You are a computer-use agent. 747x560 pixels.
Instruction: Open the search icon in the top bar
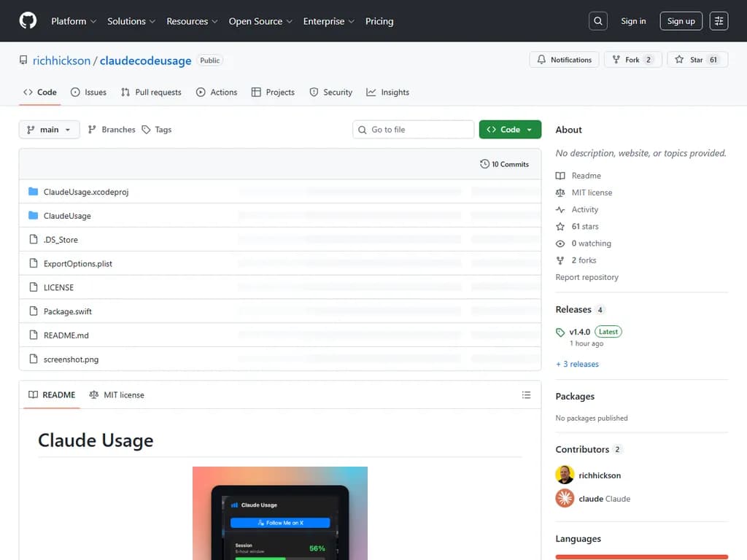[x=597, y=20]
